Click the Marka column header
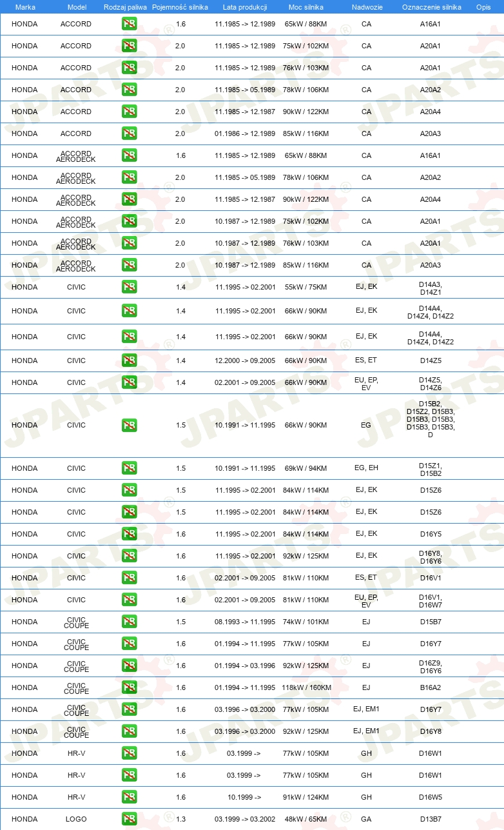 tap(25, 7)
